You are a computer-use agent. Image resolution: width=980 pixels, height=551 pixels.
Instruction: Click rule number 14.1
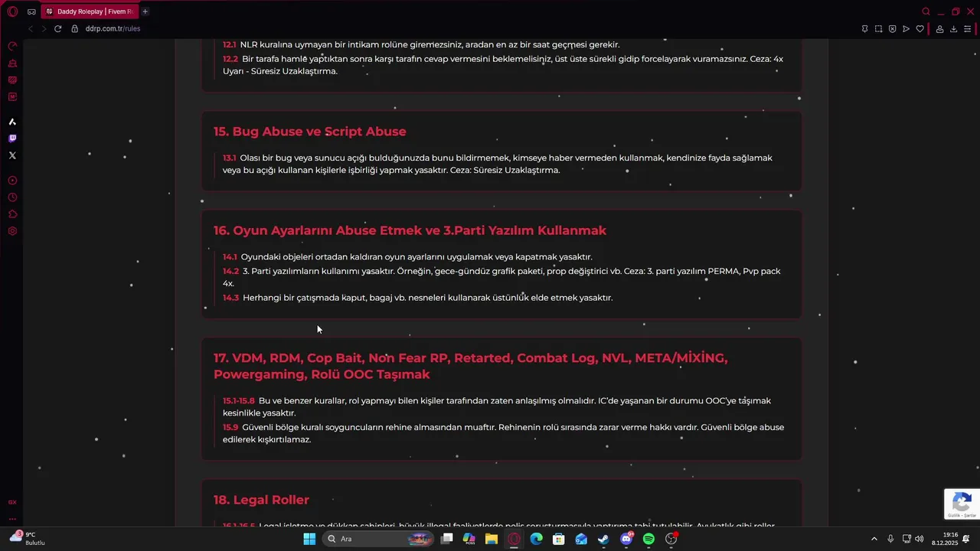[230, 257]
